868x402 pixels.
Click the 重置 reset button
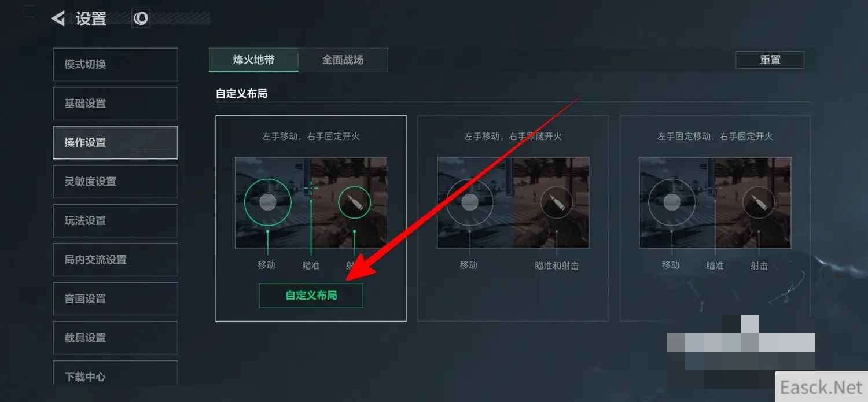point(770,60)
